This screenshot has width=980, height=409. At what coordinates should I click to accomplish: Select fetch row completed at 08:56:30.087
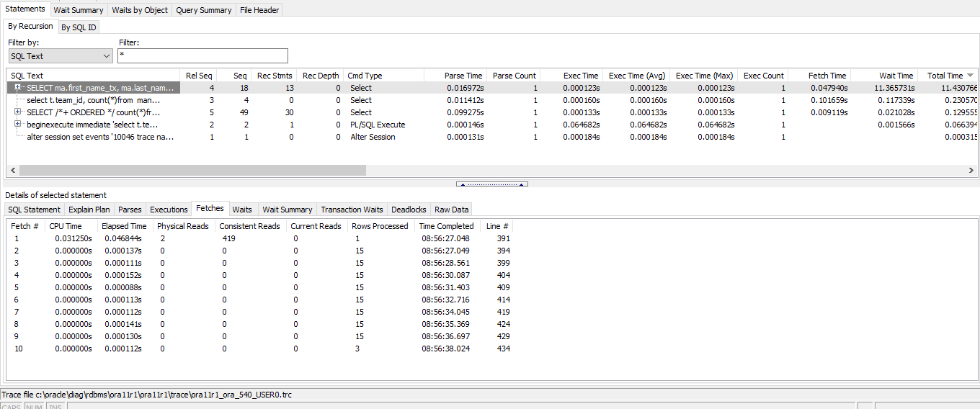coord(260,275)
